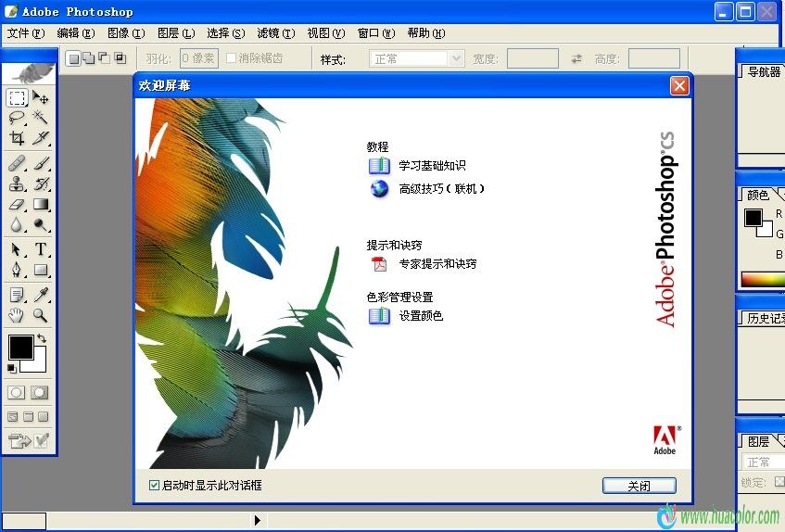Image resolution: width=785 pixels, height=532 pixels.
Task: Select the Clone Stamp tool
Action: point(17,184)
